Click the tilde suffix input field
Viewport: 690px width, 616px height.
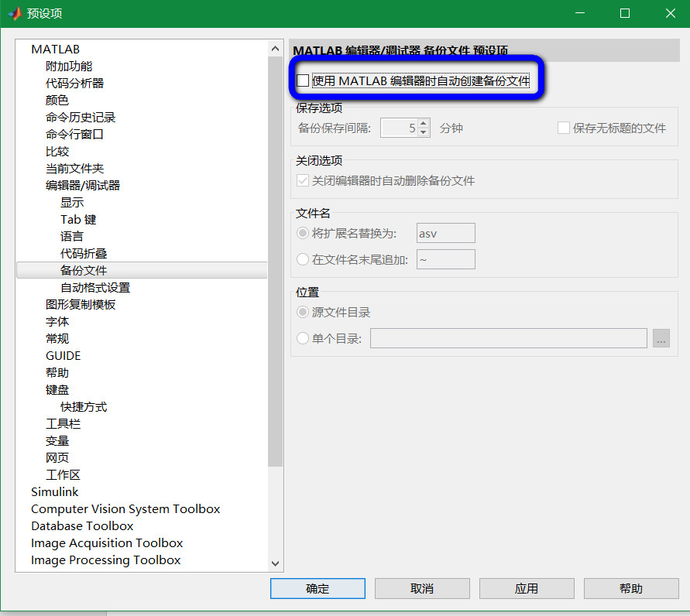[446, 259]
